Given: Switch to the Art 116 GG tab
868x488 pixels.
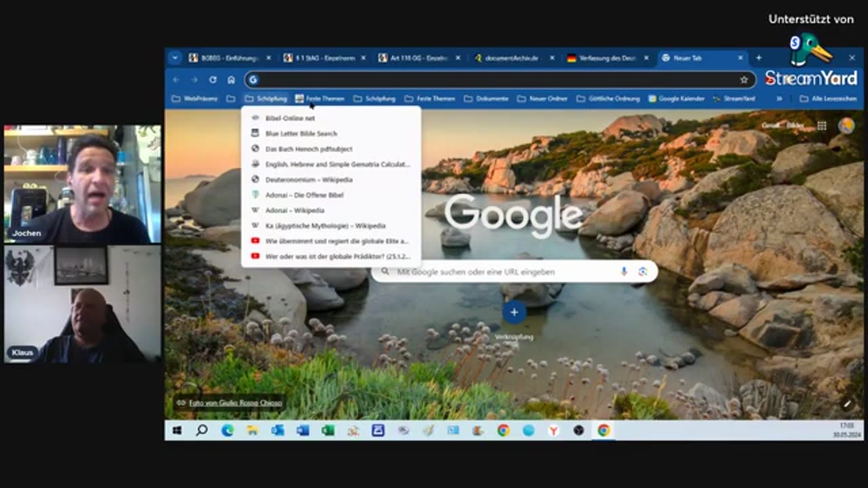Looking at the screenshot, I should point(418,58).
